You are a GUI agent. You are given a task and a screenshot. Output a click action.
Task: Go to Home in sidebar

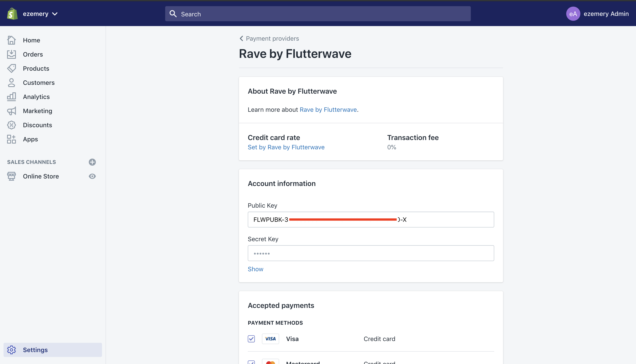pyautogui.click(x=32, y=40)
